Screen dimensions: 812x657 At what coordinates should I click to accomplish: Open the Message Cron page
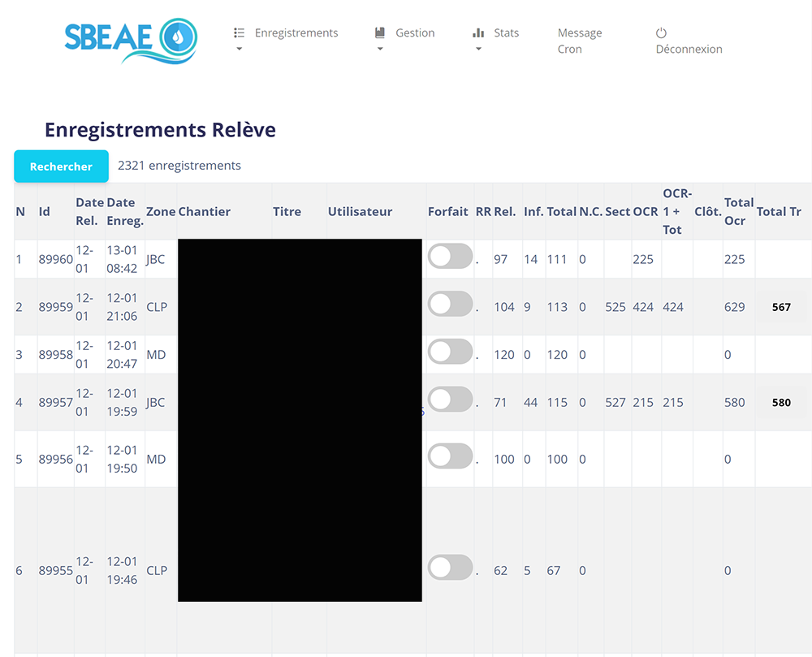click(580, 41)
